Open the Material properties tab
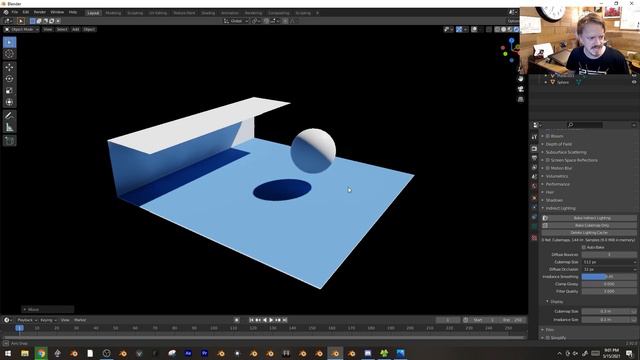The height and width of the screenshot is (360, 640). coord(534,238)
